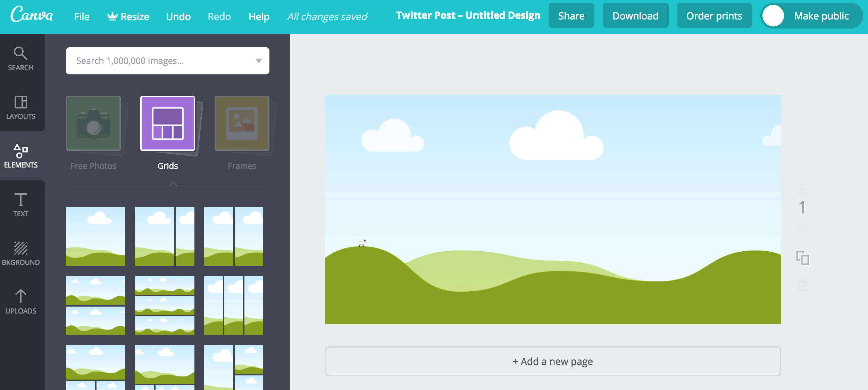
Task: Open the Uploads sidebar panel
Action: [x=21, y=302]
